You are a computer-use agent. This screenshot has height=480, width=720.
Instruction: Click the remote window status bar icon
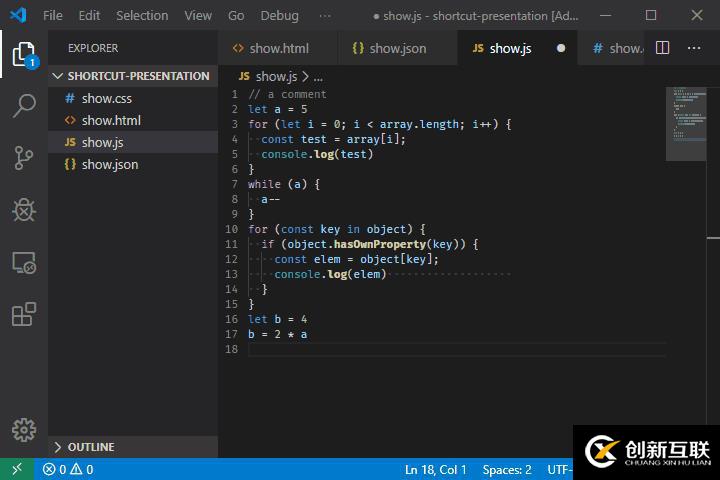pos(17,469)
